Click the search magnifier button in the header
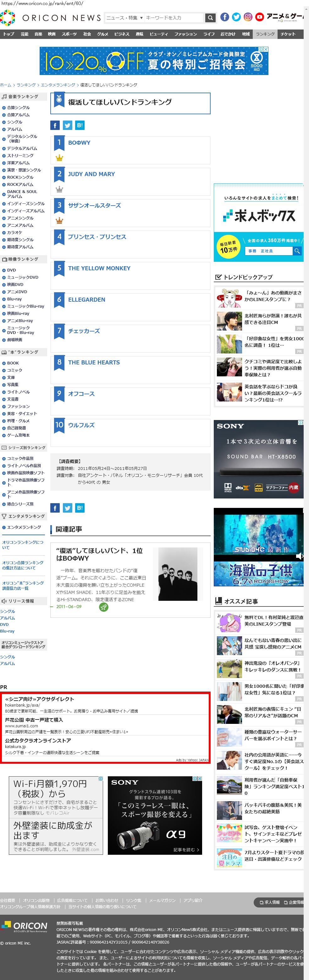The image size is (309, 980). point(210,18)
